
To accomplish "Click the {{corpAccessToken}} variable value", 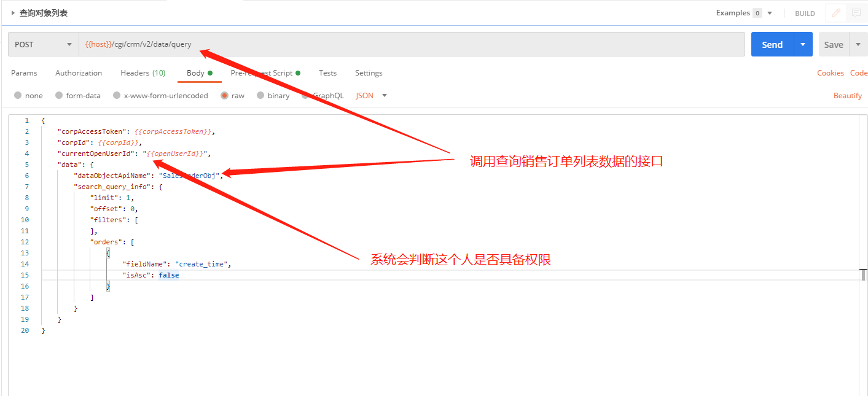I will tap(173, 131).
